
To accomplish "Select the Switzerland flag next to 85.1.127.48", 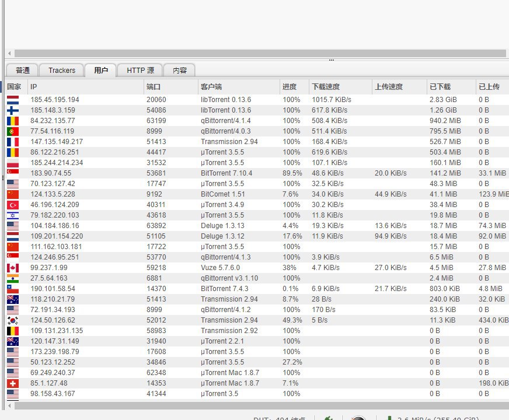I will pyautogui.click(x=13, y=383).
